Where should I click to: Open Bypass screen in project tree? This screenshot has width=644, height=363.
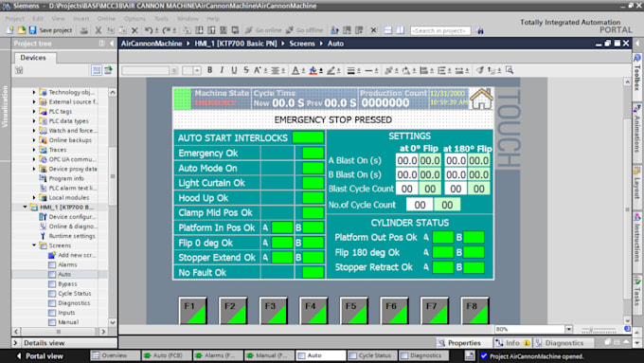click(67, 284)
